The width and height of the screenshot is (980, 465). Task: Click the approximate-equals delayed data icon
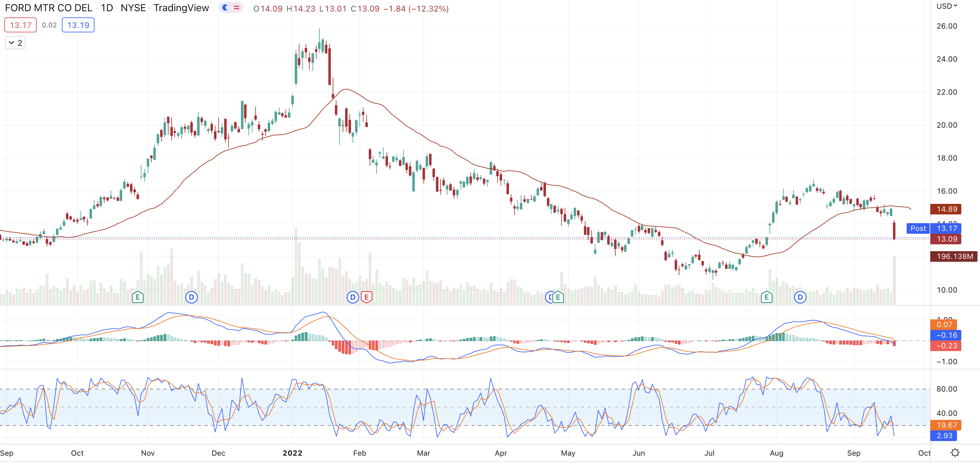[x=237, y=7]
